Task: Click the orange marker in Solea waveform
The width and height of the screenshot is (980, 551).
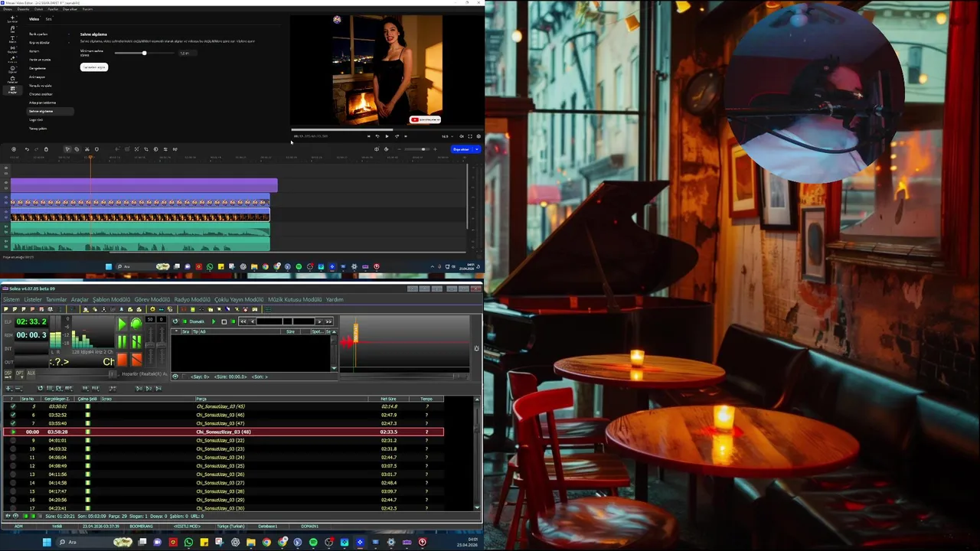Action: tap(356, 333)
